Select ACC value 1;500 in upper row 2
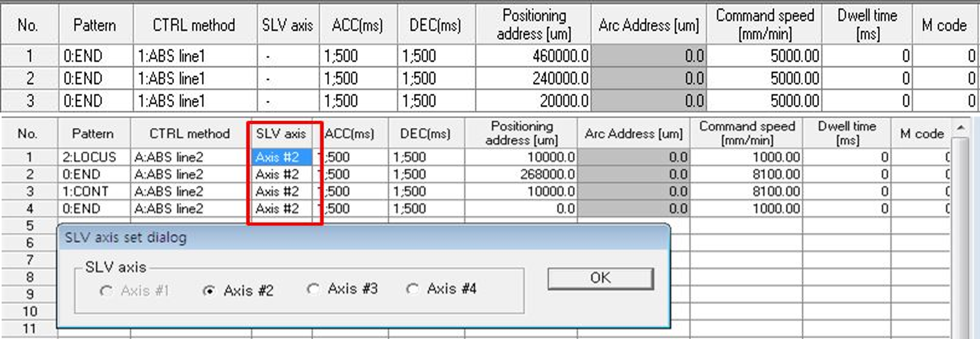 358,78
